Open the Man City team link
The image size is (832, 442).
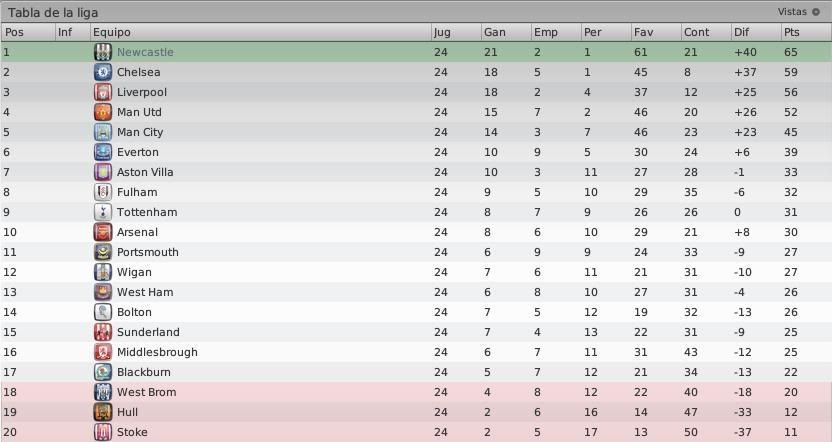(140, 132)
